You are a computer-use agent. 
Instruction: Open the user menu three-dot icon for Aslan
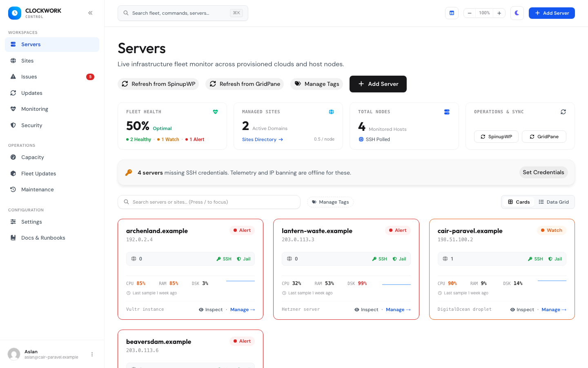(x=92, y=354)
